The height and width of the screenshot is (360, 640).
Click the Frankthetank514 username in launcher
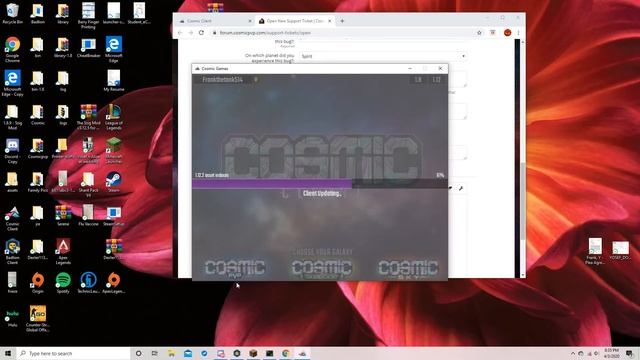pyautogui.click(x=222, y=80)
